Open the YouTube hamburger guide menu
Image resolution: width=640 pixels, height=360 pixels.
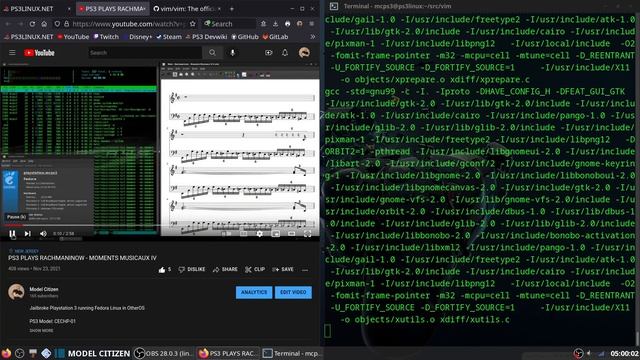[12, 53]
